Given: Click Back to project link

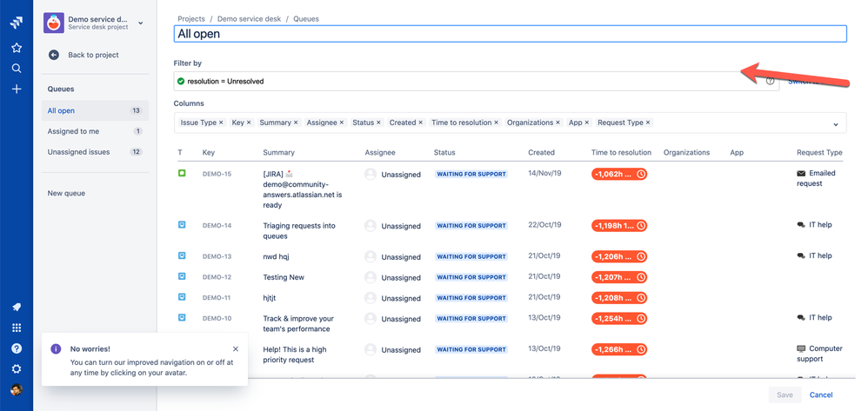Looking at the screenshot, I should tap(93, 55).
